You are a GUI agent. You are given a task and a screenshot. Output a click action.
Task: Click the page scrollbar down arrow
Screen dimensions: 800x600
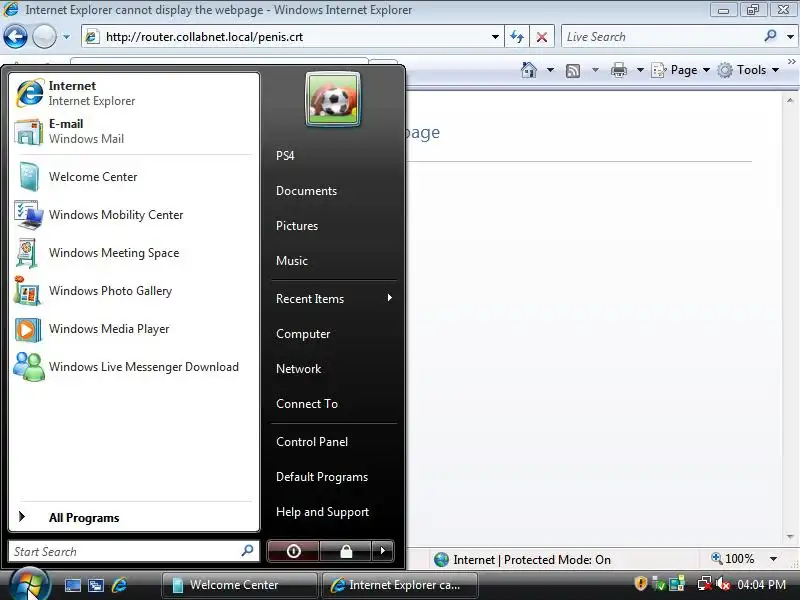pos(790,537)
